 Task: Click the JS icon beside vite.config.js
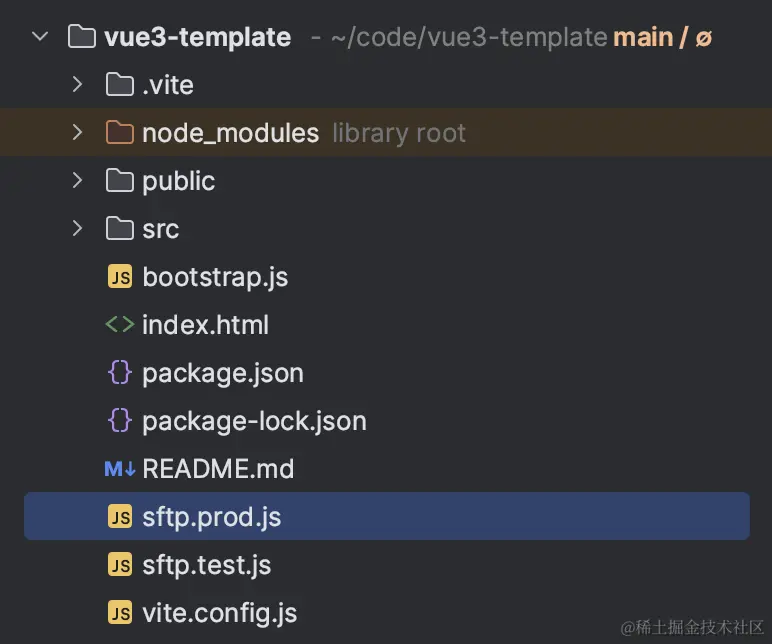(x=120, y=613)
